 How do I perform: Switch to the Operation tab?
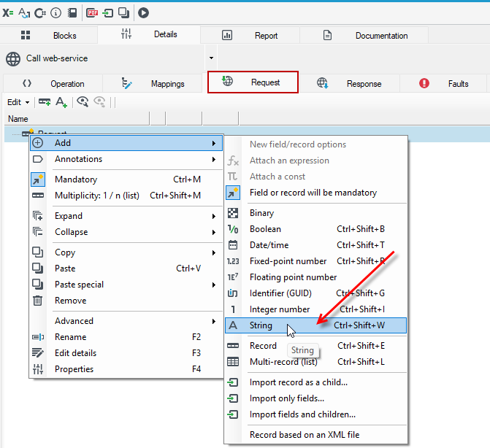click(x=53, y=84)
